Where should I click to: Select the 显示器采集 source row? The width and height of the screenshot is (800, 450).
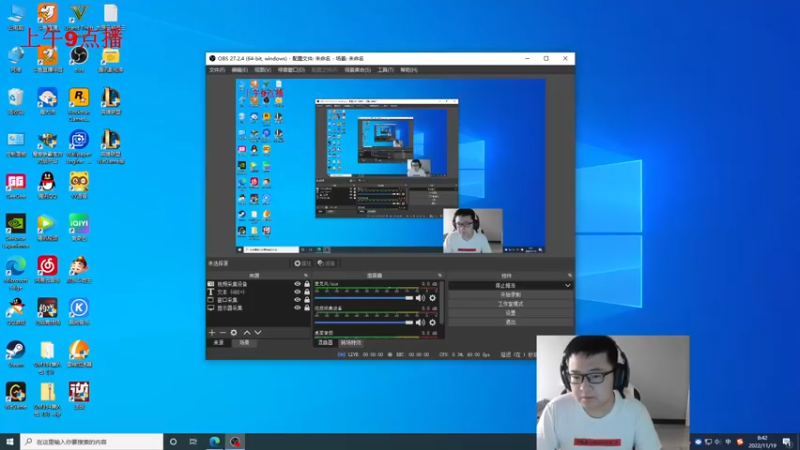point(258,308)
